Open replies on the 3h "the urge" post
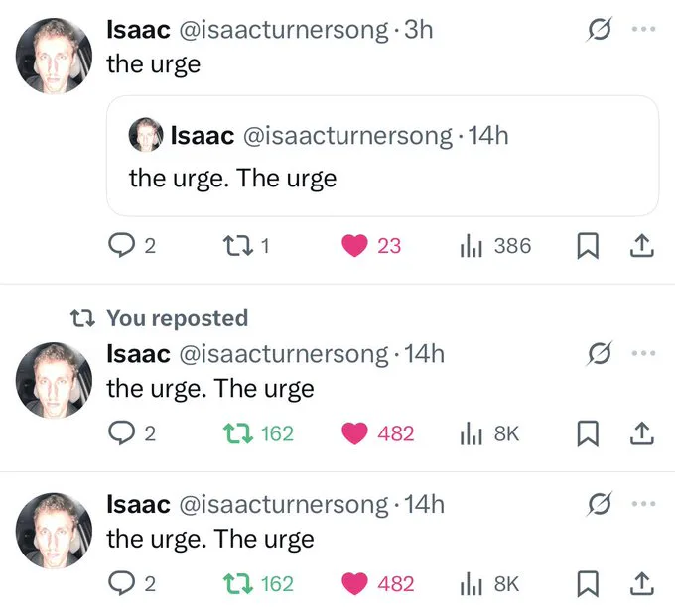The height and width of the screenshot is (616, 675). (x=132, y=246)
